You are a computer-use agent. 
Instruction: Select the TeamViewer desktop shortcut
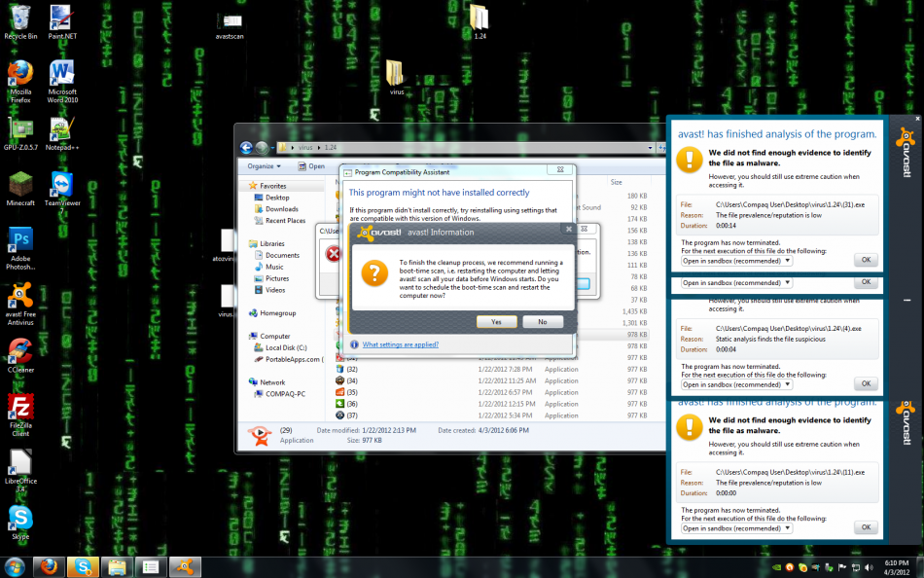pyautogui.click(x=62, y=193)
